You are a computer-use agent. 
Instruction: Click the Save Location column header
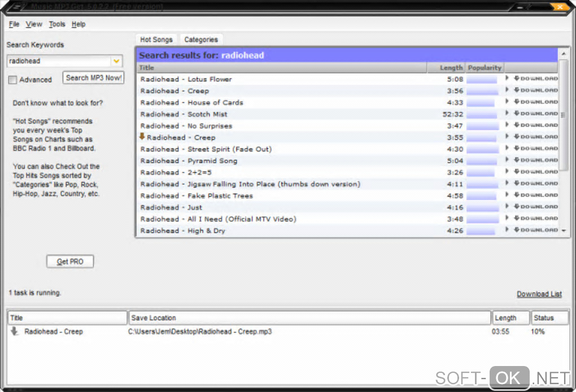[309, 318]
